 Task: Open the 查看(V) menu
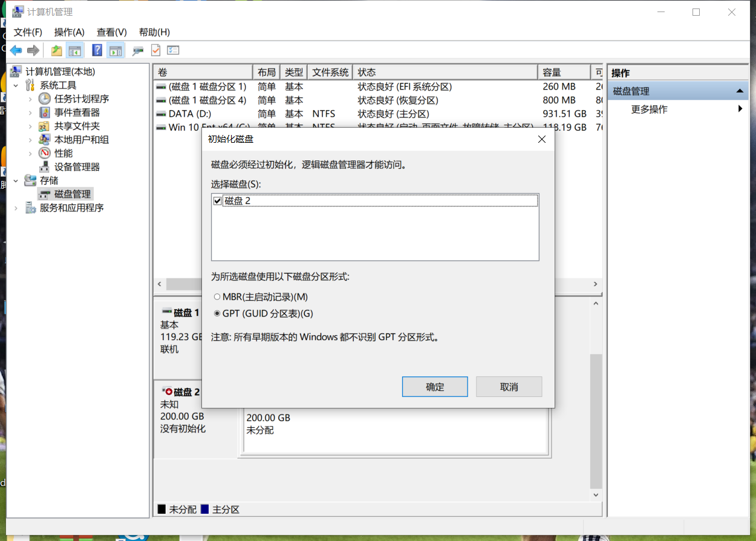pos(111,32)
